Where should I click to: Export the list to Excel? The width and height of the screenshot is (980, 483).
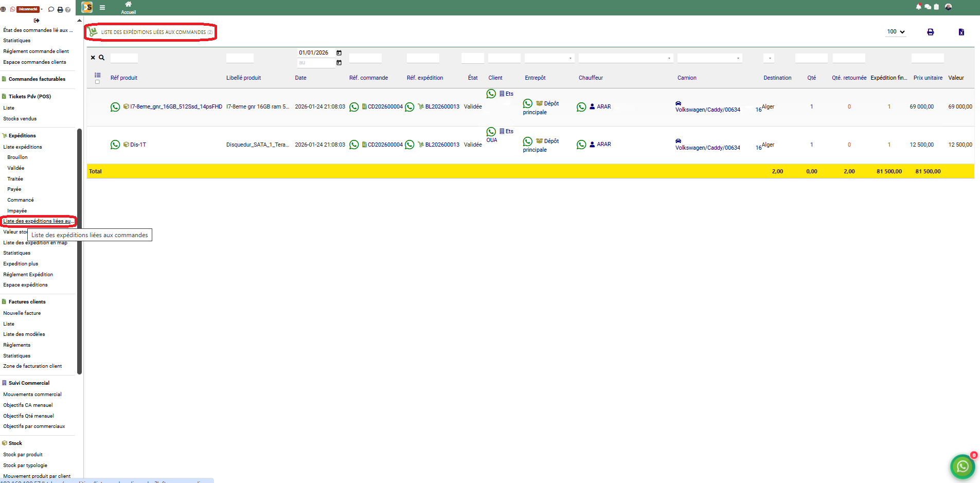(x=961, y=32)
